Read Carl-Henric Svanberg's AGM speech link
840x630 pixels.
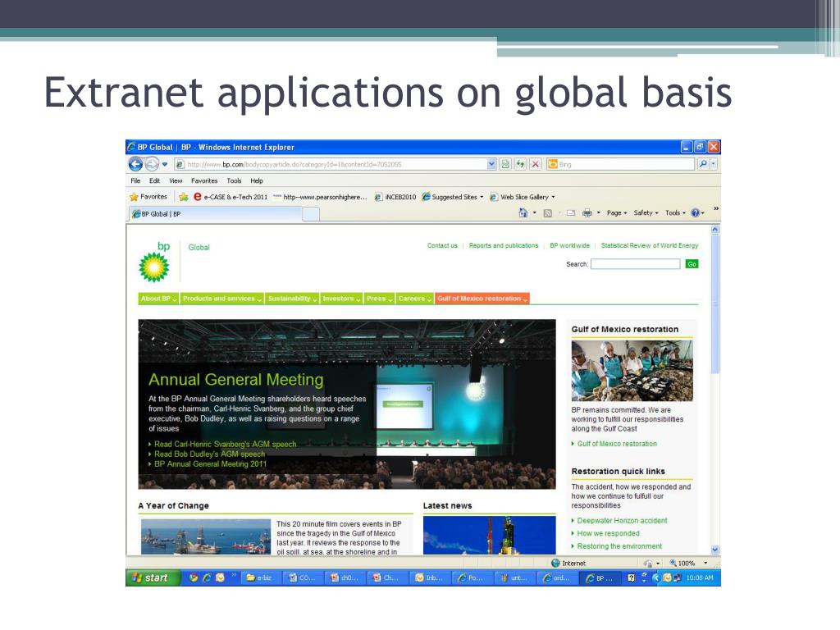pos(225,444)
